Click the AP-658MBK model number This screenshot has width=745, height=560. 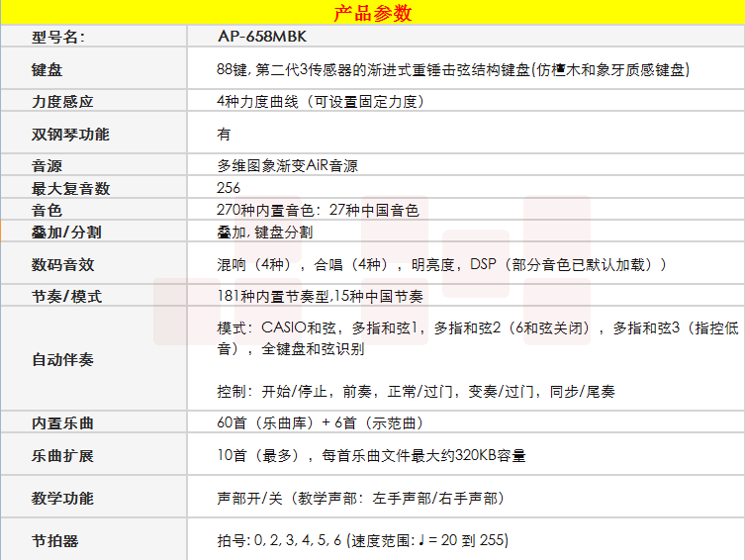tap(259, 37)
